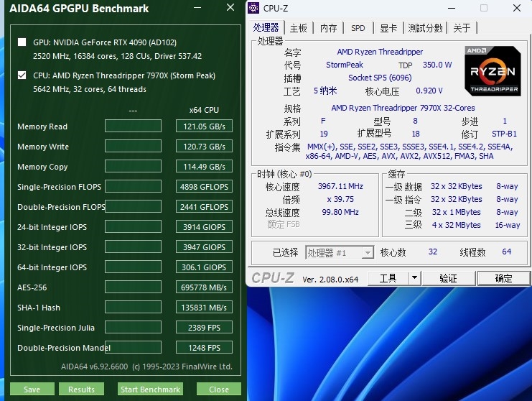Screen dimensions: 532x401
Task: Click the Double-Precision Mandel result 1248 FPS
Action: [x=204, y=348]
